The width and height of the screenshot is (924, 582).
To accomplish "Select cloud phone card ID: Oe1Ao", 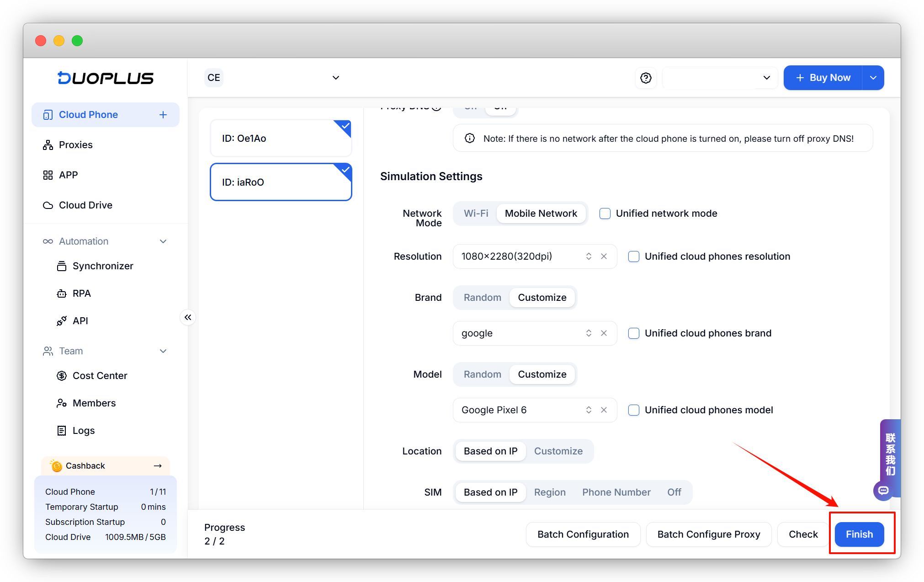I will pyautogui.click(x=281, y=139).
